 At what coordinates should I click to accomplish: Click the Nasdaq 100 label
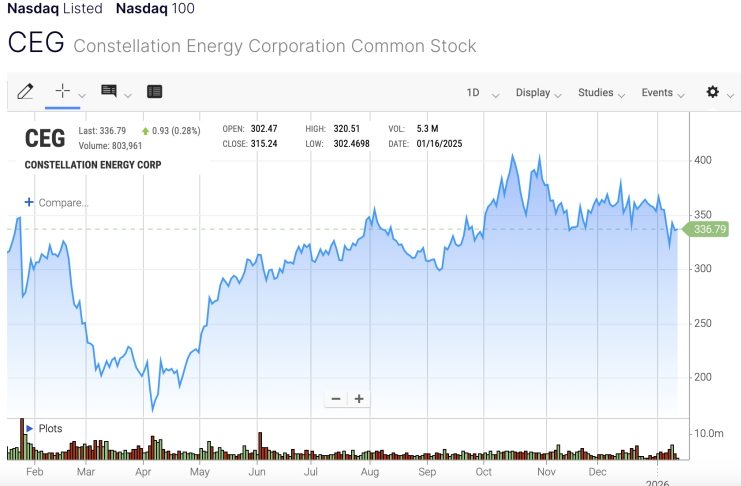[155, 9]
